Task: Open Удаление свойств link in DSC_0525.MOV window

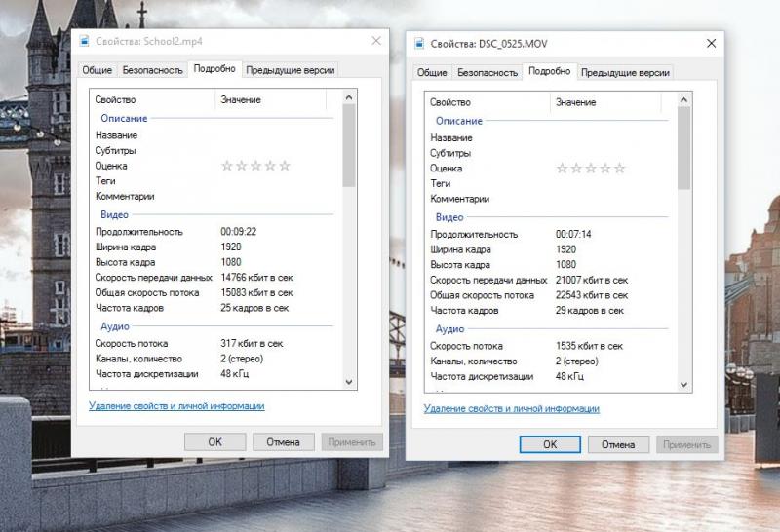Action: (511, 408)
